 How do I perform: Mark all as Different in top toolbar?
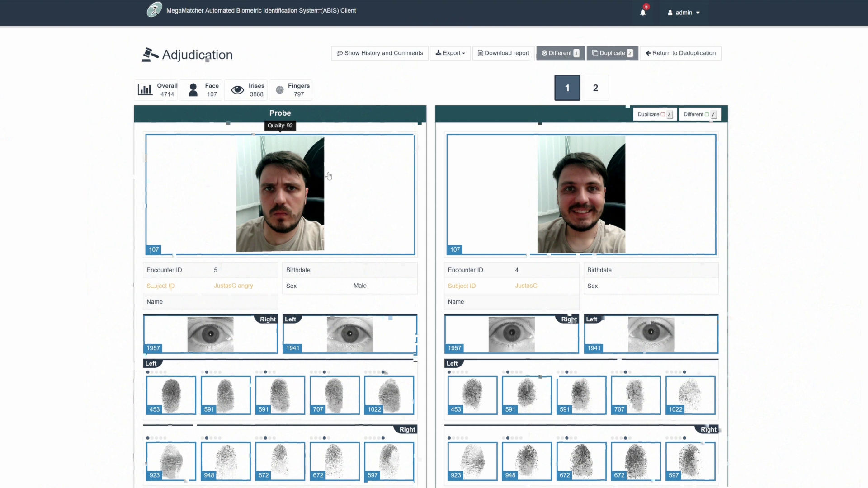[560, 53]
